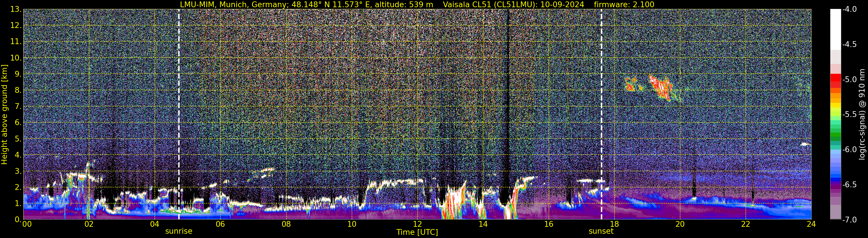Click the 2. tick on the height axis
The width and height of the screenshot is (868, 238).
click(x=18, y=188)
